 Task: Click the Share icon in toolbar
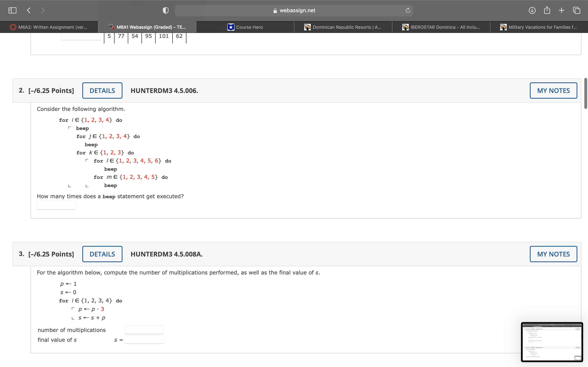[547, 10]
